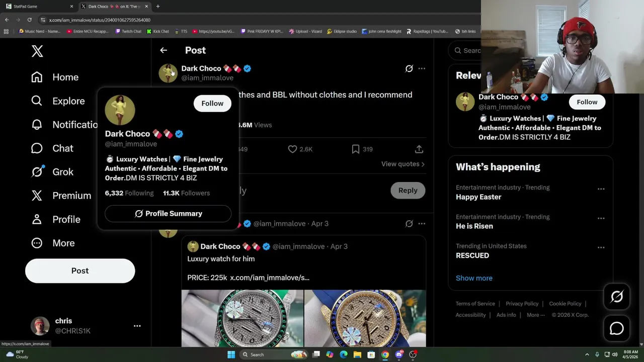The width and height of the screenshot is (644, 362).
Task: Click Follow button in the hover card
Action: [212, 103]
